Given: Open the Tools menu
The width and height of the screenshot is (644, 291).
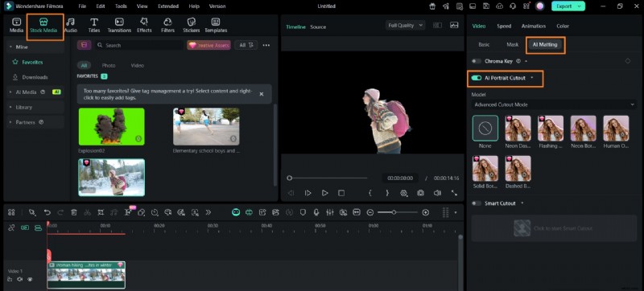Looking at the screenshot, I should coord(121,6).
